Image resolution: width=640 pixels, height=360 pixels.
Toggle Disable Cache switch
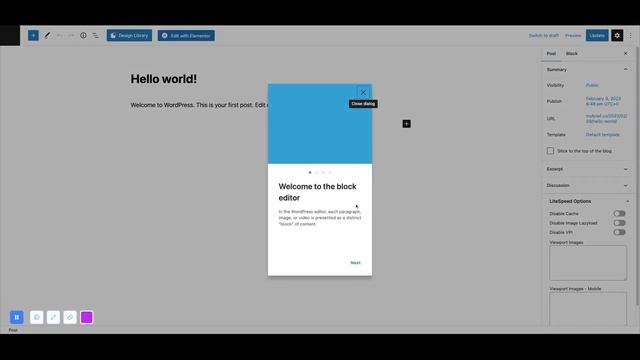pyautogui.click(x=619, y=213)
